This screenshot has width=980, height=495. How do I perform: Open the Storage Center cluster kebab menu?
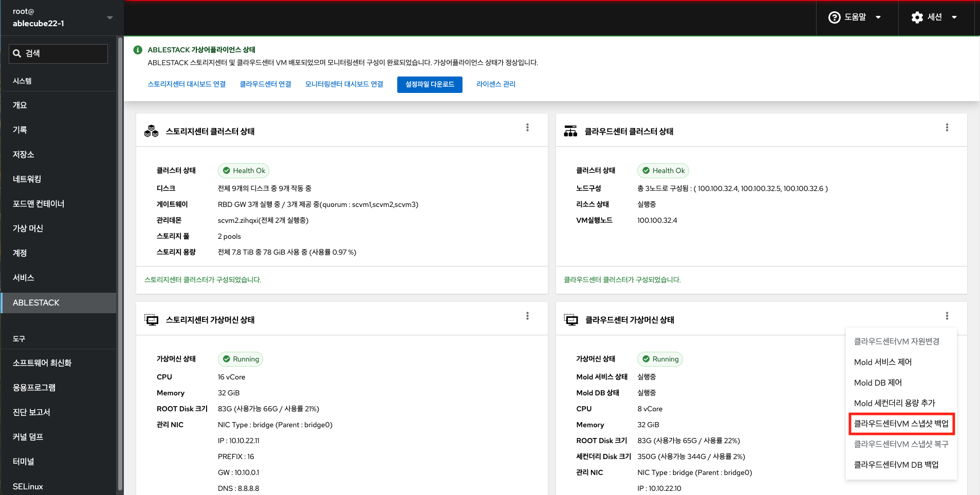[x=527, y=128]
